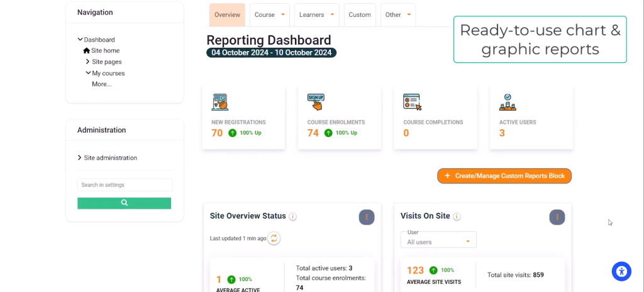The height and width of the screenshot is (292, 644).
Task: Open the Site pages link
Action: (x=107, y=62)
